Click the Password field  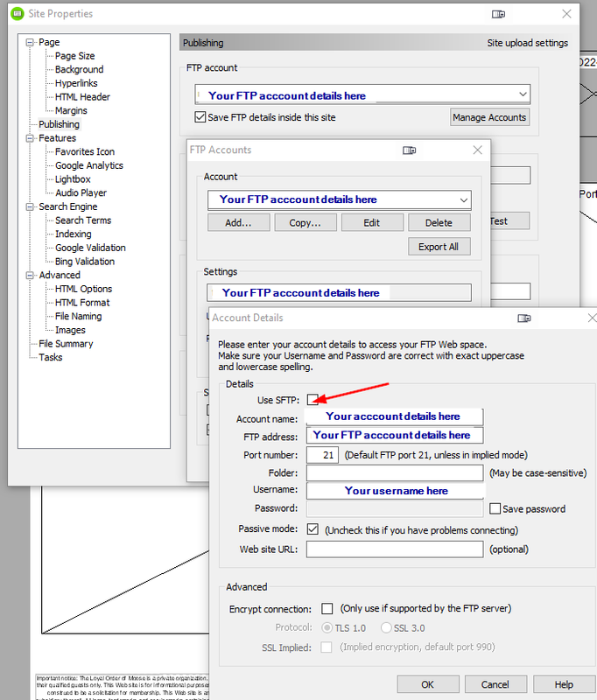click(x=395, y=508)
